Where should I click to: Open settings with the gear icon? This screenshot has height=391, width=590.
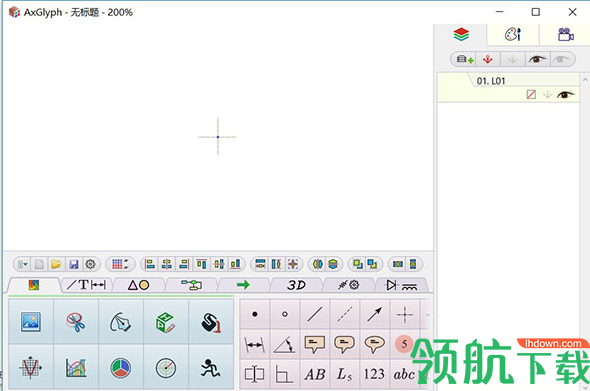coord(90,264)
